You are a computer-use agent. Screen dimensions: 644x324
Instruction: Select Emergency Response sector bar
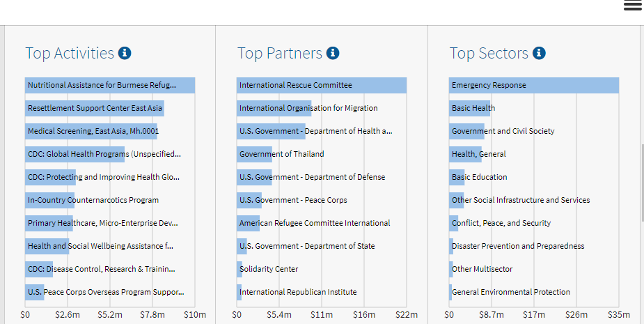click(534, 85)
